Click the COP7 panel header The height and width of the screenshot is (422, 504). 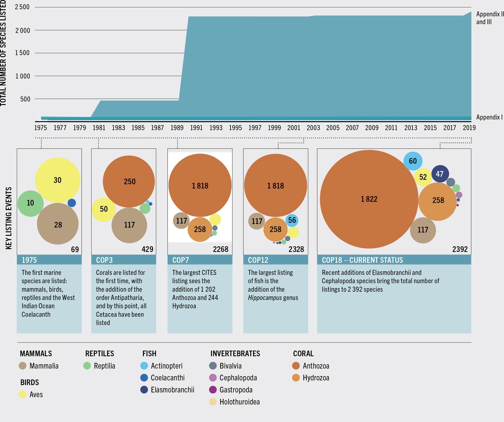[x=200, y=260]
